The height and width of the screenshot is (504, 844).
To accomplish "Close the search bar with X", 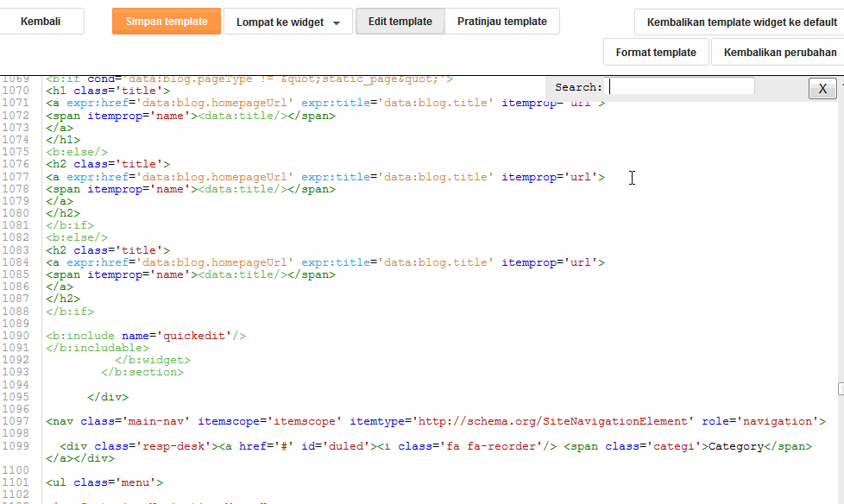I will pos(822,88).
